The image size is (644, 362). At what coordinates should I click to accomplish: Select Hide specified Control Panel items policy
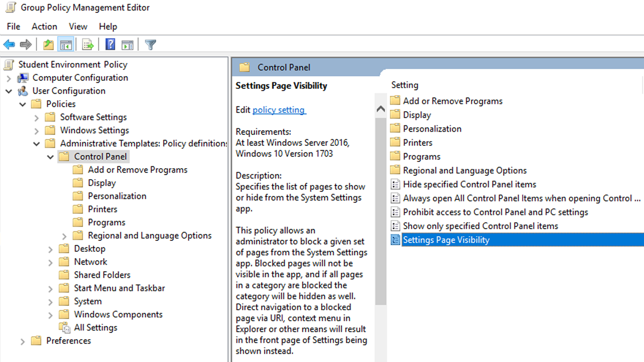click(469, 184)
